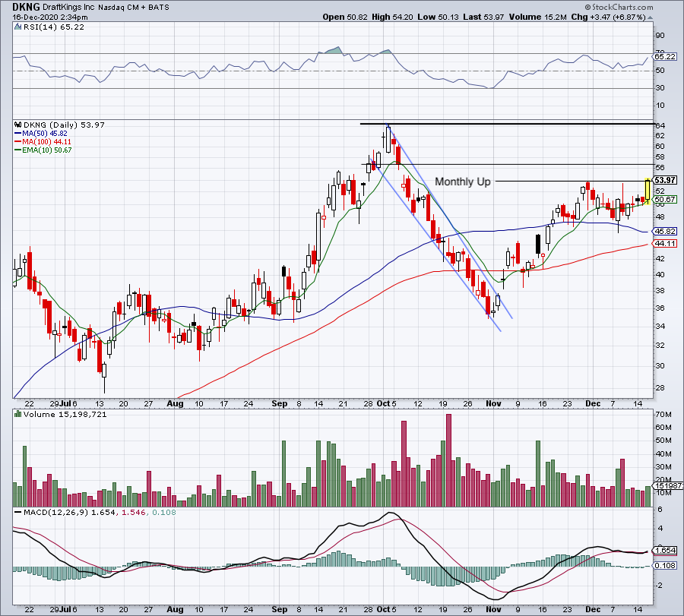Image resolution: width=684 pixels, height=616 pixels.
Task: Click the up triangle after the Chg percentage
Action: point(650,17)
